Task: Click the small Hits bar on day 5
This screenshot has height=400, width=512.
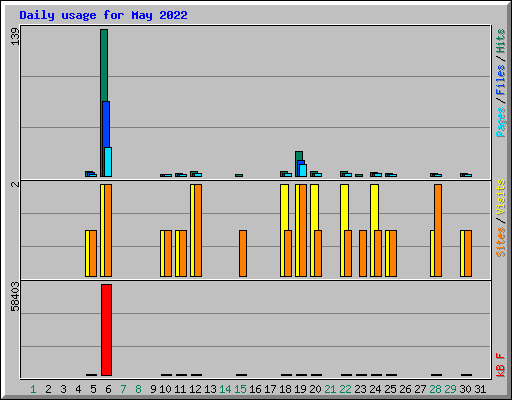Action: pos(88,173)
